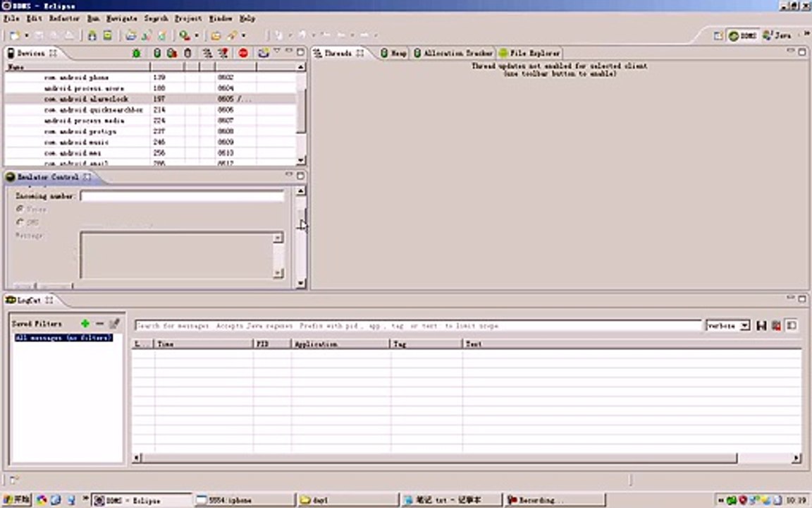Click the PID column header in LogCat
This screenshot has width=812, height=508.
point(272,344)
